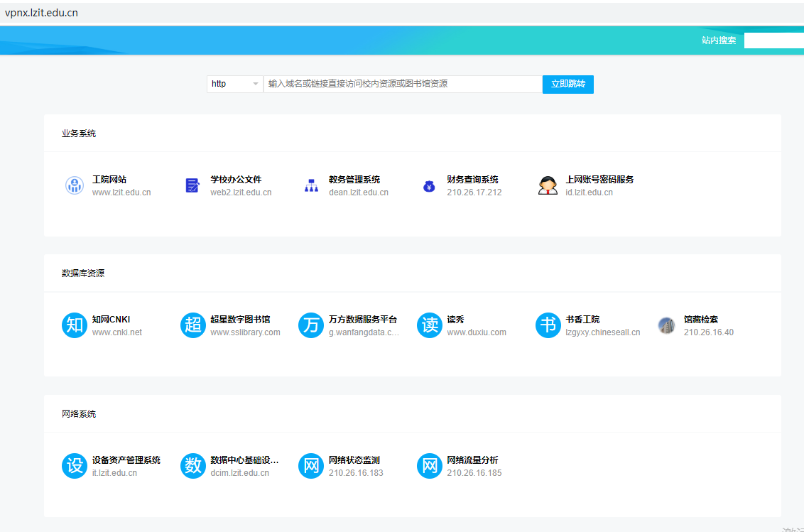Click the 超星数字图书馆 round icon

pyautogui.click(x=192, y=326)
